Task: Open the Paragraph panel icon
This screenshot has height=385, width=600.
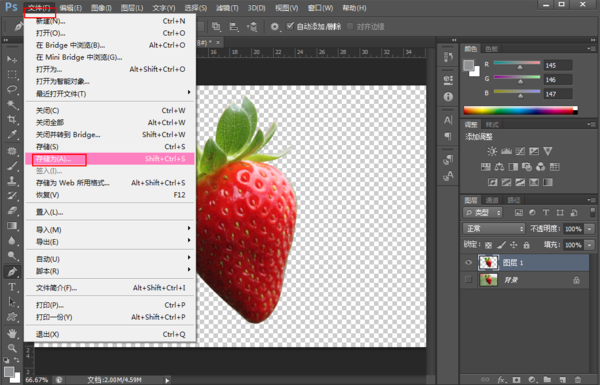Action: 448,136
